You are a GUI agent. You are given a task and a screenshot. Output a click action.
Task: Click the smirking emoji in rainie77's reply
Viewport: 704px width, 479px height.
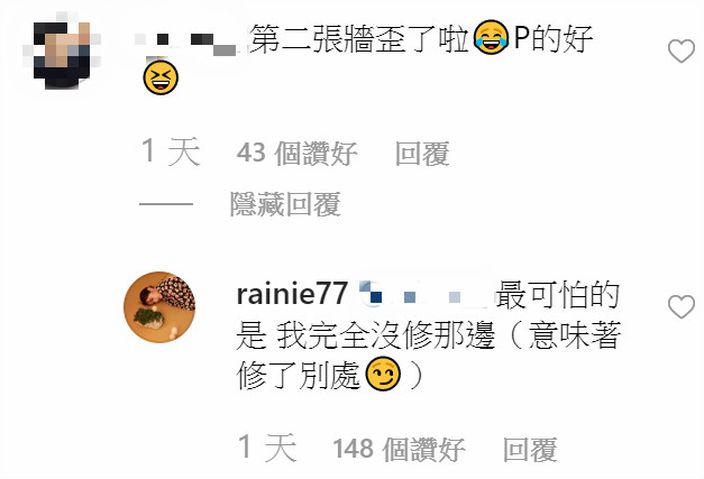(383, 374)
